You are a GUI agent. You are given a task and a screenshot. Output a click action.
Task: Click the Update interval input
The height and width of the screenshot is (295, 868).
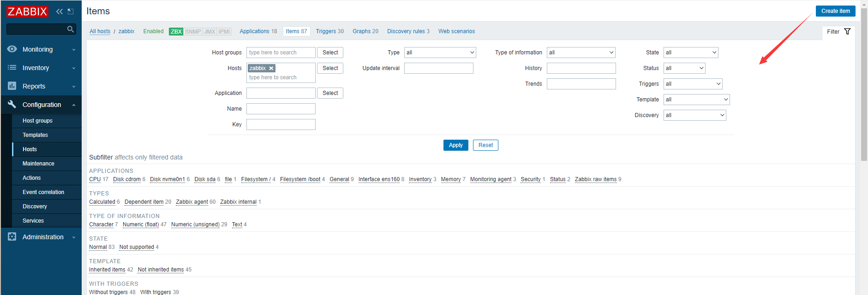(x=438, y=68)
